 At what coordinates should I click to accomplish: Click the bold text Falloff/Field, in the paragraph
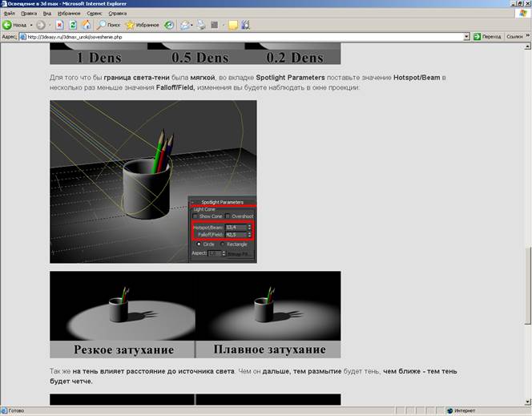point(175,87)
